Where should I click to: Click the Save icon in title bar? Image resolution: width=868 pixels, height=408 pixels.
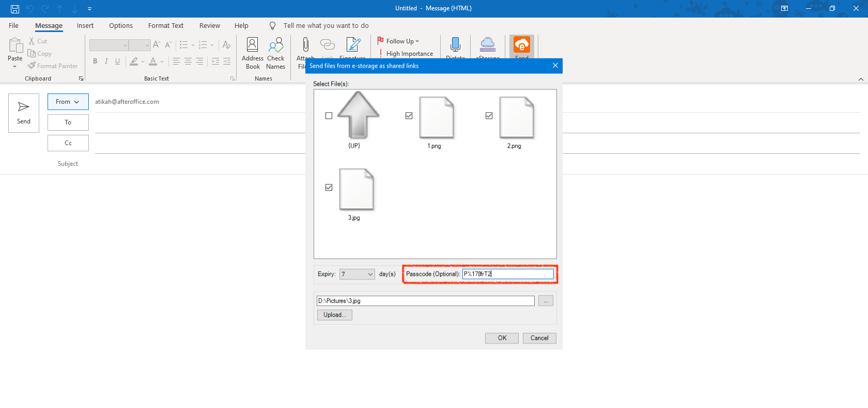click(15, 9)
